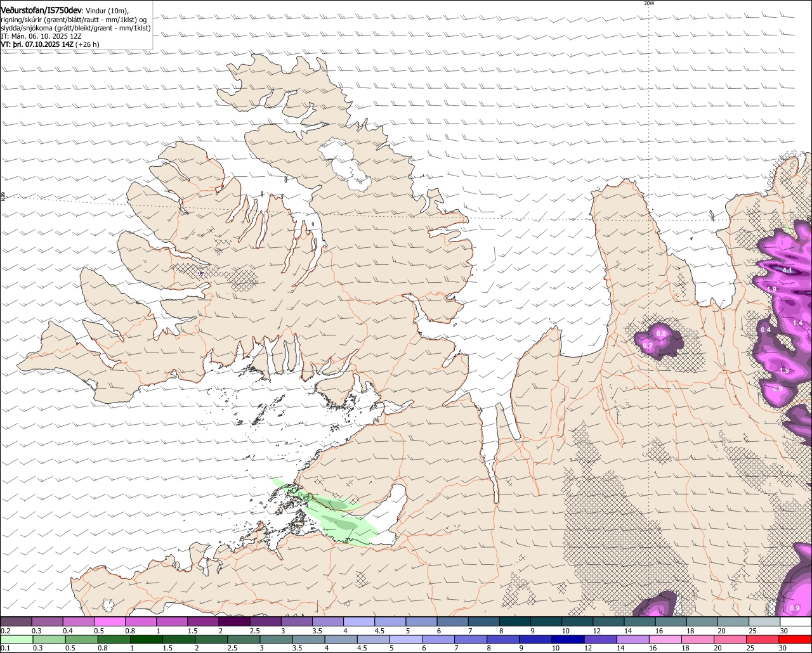Click the 'Vindur (10m)' legend description
The width and height of the screenshot is (812, 653).
pos(107,11)
